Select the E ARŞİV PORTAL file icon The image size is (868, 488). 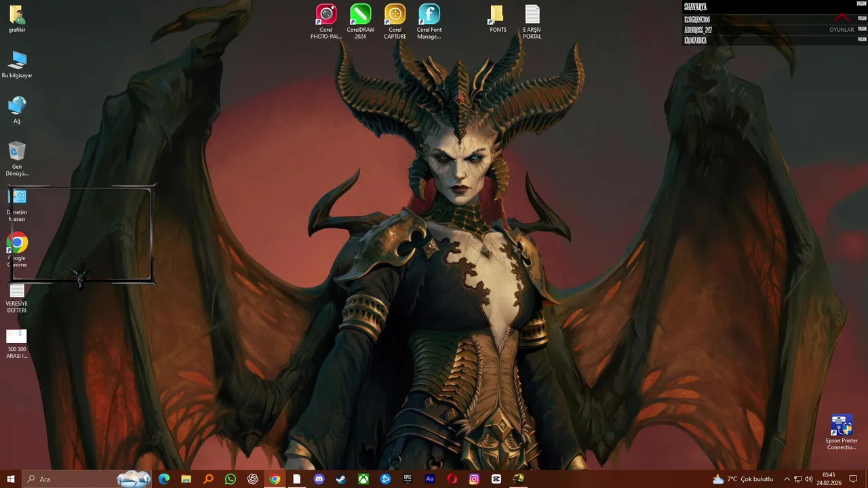(532, 21)
